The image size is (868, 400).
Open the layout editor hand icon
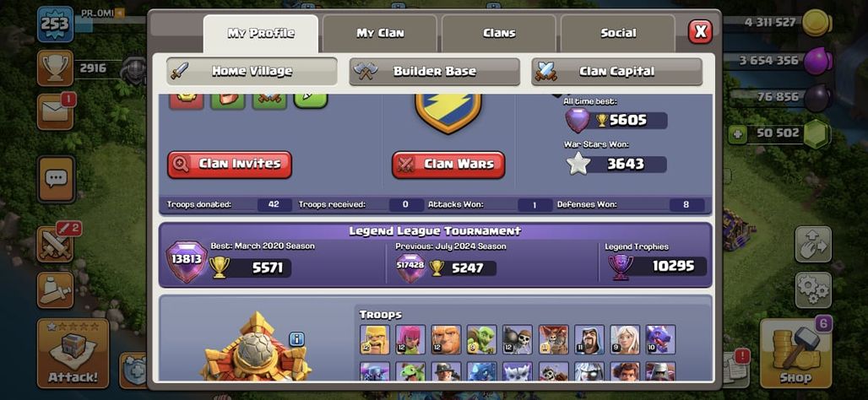[x=813, y=245]
